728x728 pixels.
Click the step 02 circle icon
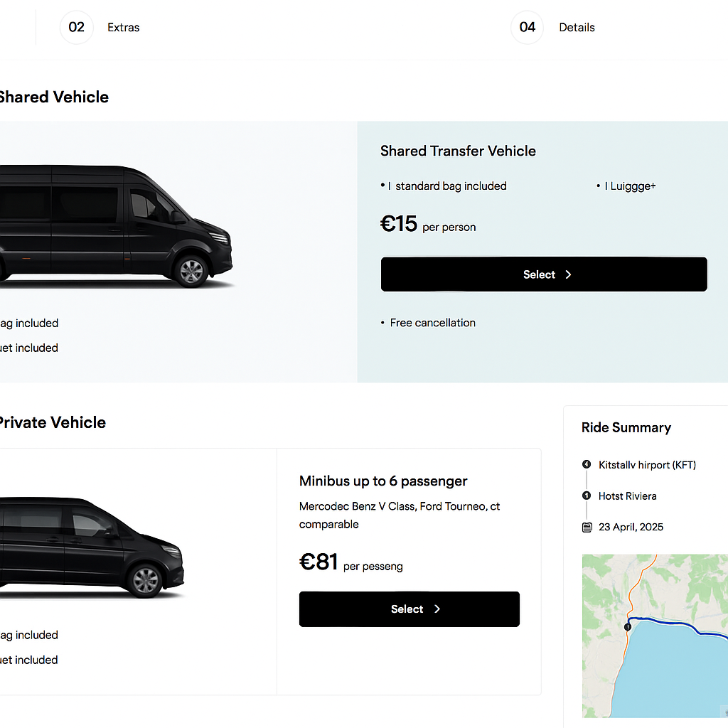[x=76, y=28]
